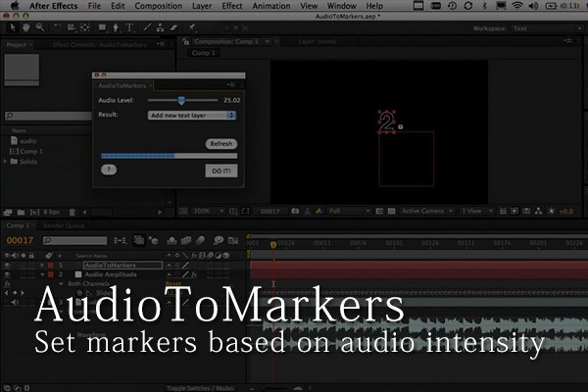
Task: Select the Rectangle shape tool
Action: [x=102, y=27]
